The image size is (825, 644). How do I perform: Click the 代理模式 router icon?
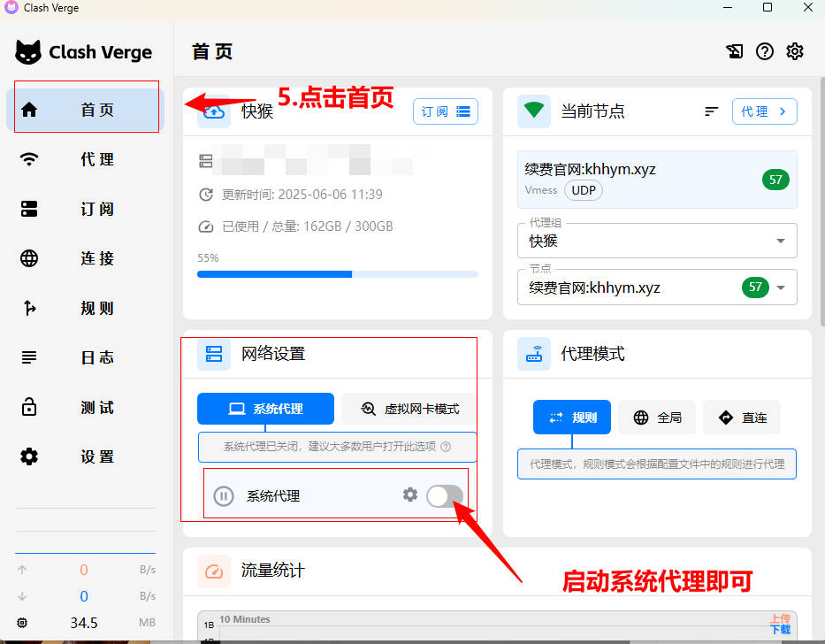point(533,354)
